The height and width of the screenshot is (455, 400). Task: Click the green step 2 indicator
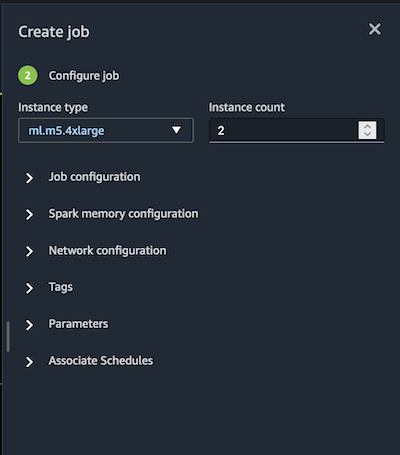tap(28, 75)
